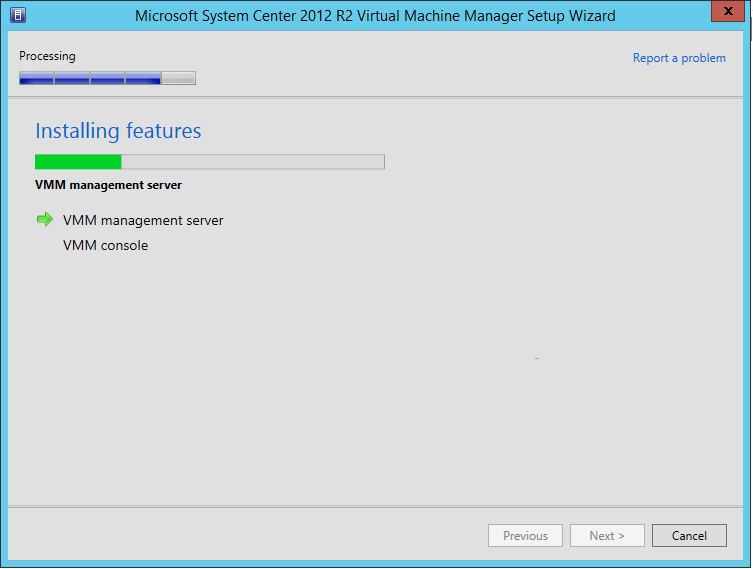Click the bold VMM management server status label
This screenshot has height=569, width=753.
[109, 185]
